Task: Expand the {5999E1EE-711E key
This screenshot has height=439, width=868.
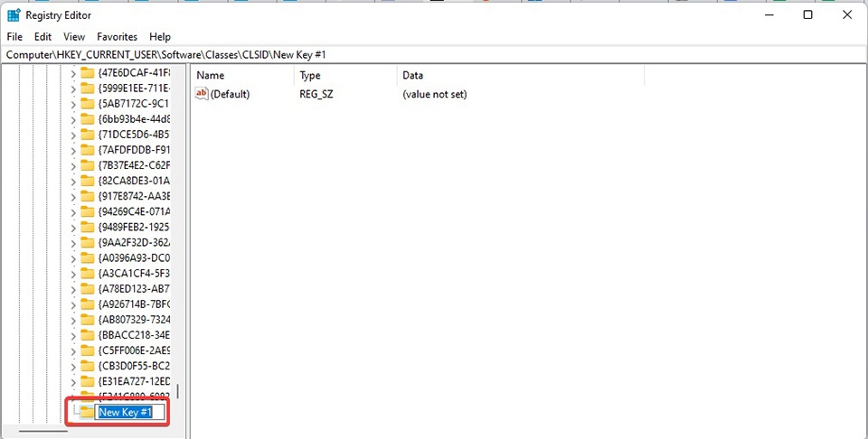Action: pyautogui.click(x=73, y=89)
